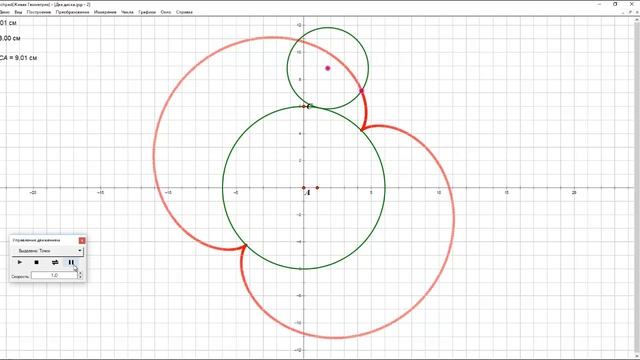Reverse motion direction with the arrows button

(x=55, y=262)
